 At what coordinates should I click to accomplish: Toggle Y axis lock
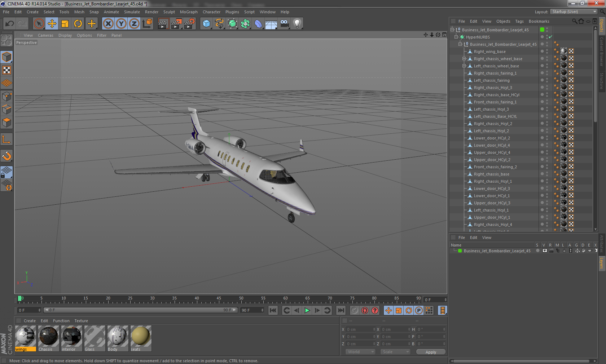121,24
